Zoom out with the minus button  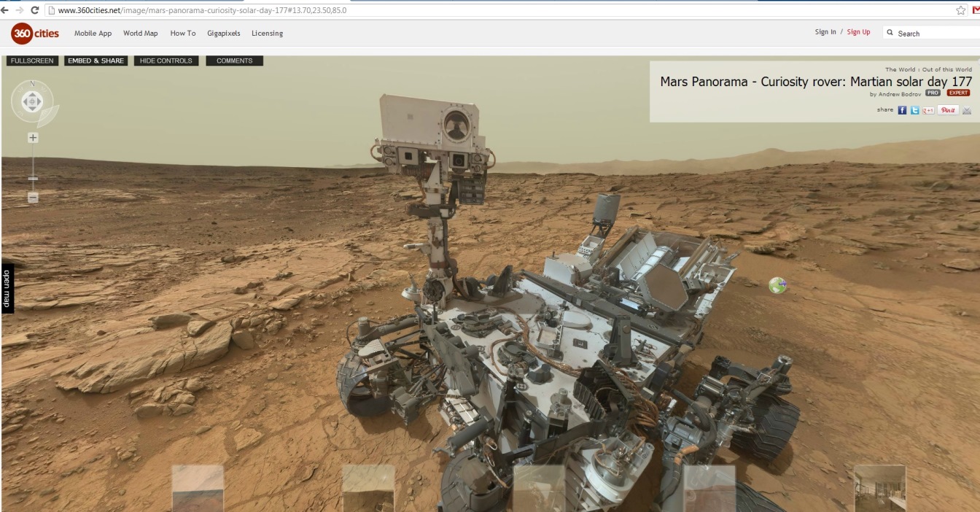coord(33,198)
